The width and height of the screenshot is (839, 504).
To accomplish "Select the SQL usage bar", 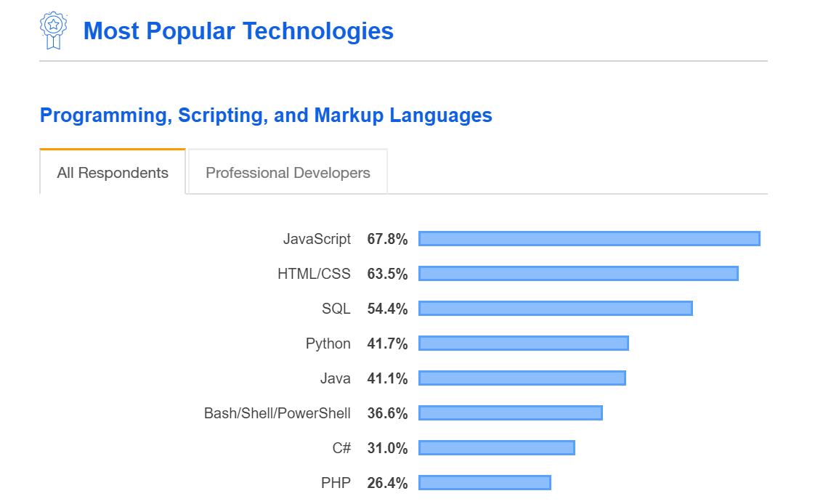I will tap(556, 309).
